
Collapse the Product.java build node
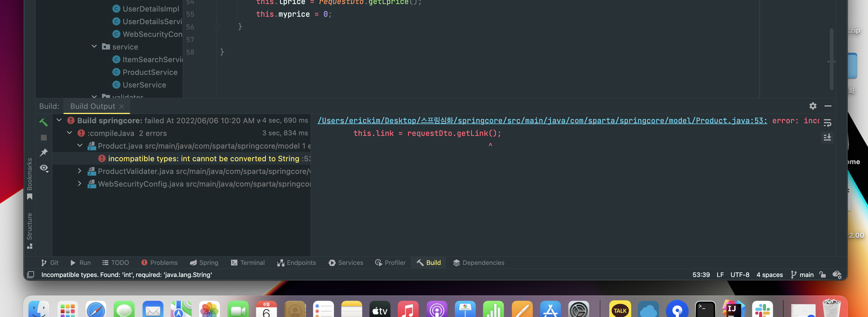coord(80,145)
